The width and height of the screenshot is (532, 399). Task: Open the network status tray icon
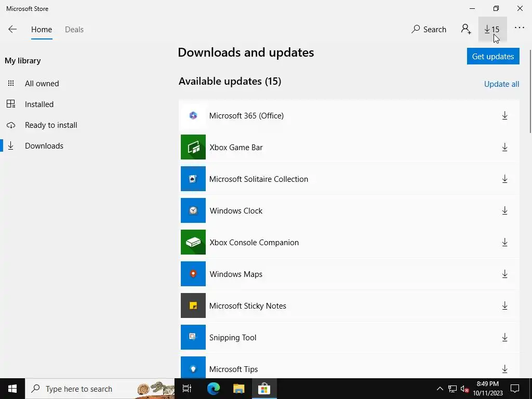pos(453,389)
